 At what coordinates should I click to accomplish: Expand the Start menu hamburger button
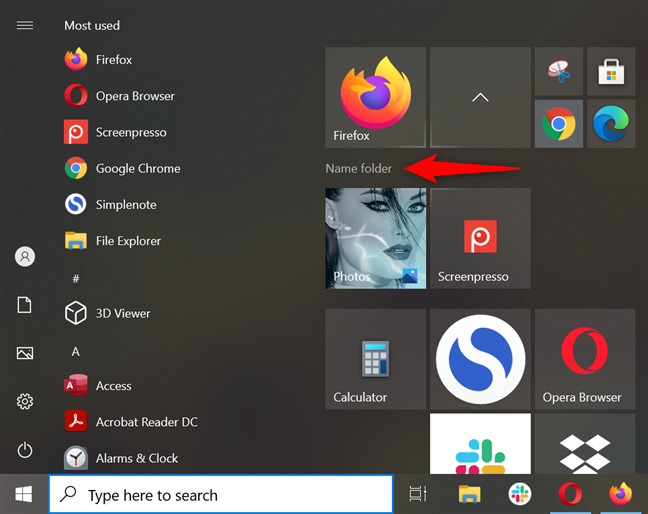pos(25,25)
